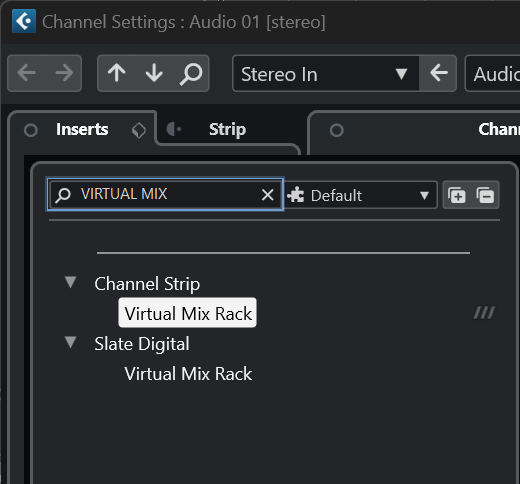The height and width of the screenshot is (484, 520).
Task: Clear the search text with the X
Action: 268,195
